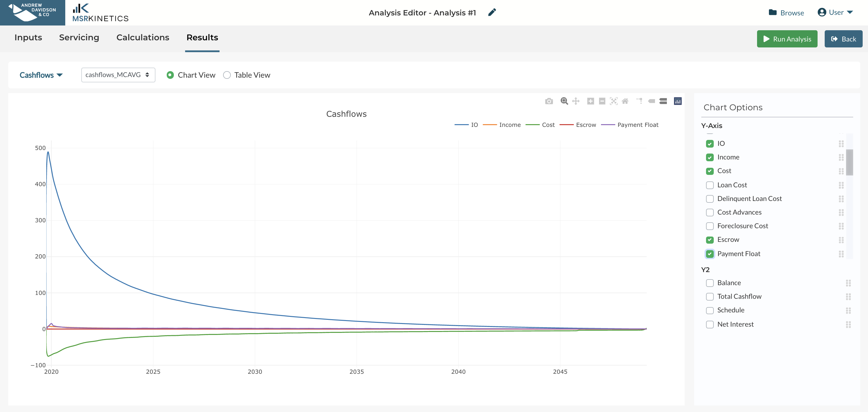Check the Foreclosure Cost checkbox
This screenshot has width=868, height=412.
tap(710, 226)
